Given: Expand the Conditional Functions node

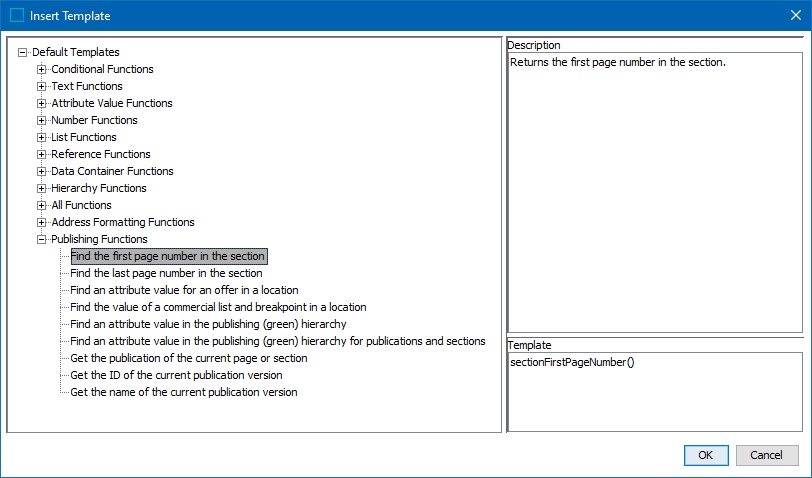Looking at the screenshot, I should point(41,69).
